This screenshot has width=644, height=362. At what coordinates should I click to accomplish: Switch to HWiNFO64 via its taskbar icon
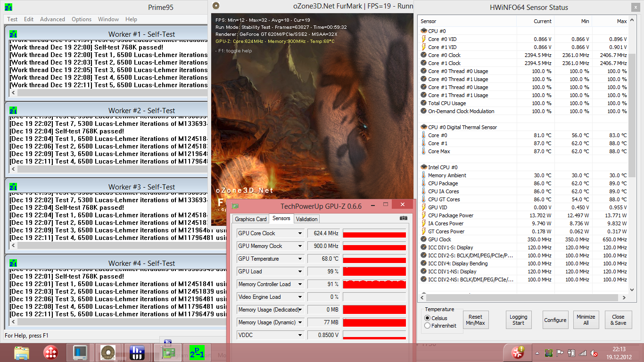coord(137,353)
